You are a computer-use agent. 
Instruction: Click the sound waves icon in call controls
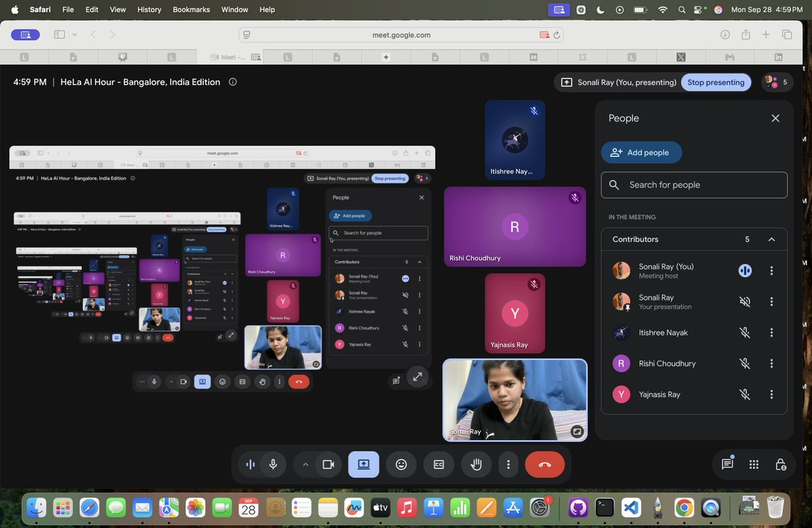tap(251, 464)
